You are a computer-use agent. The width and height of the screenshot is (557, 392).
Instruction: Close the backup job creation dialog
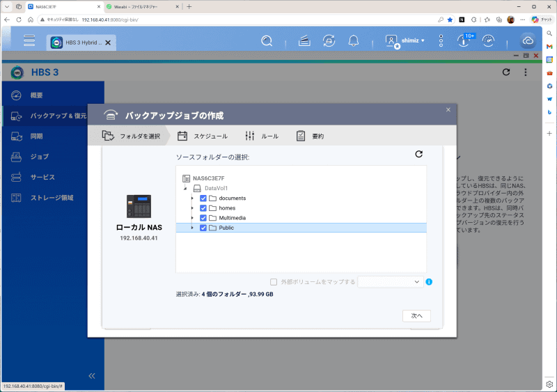(448, 110)
